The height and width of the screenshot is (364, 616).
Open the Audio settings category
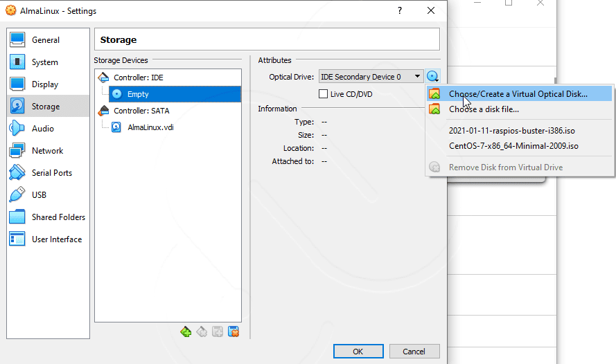48,129
